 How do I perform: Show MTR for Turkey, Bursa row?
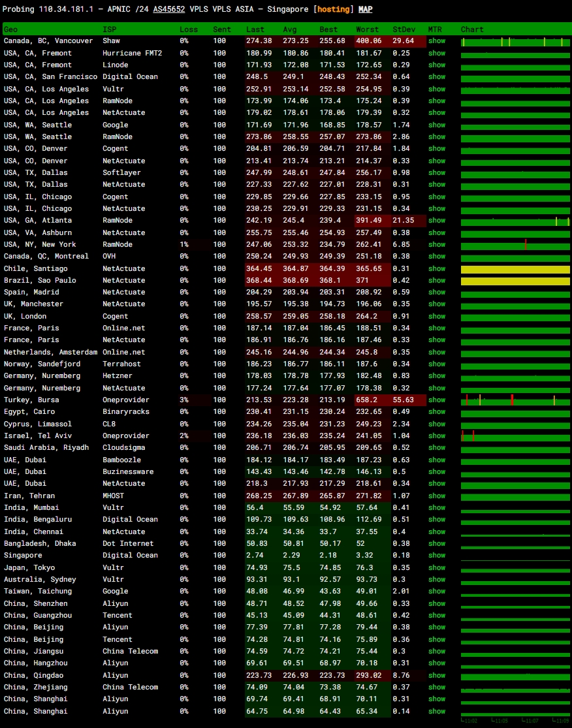[x=436, y=400]
